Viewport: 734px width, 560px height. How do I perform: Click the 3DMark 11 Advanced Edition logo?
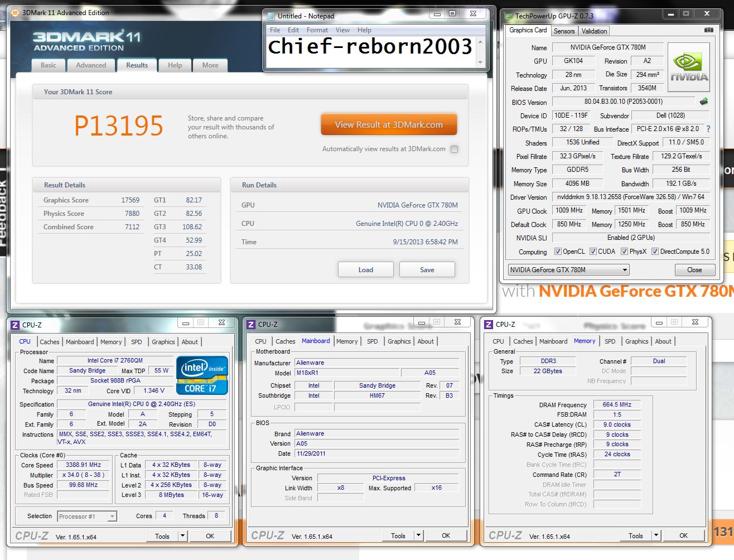tap(86, 41)
